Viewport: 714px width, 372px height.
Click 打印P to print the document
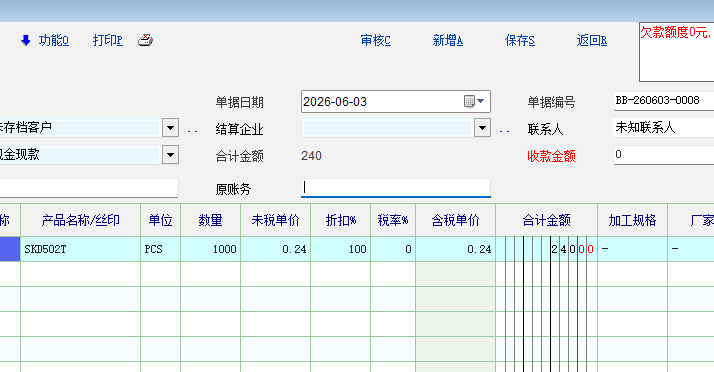107,41
